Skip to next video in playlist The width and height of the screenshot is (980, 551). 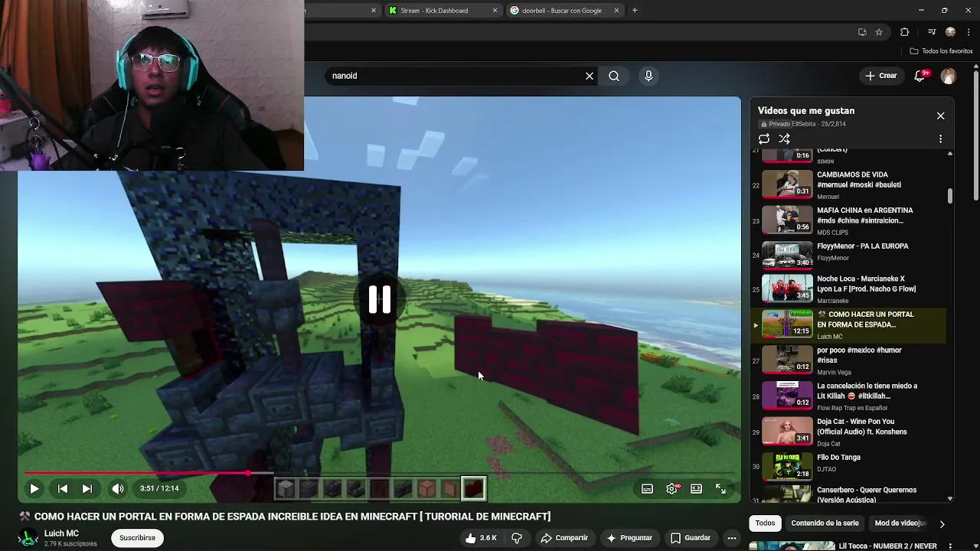(87, 488)
